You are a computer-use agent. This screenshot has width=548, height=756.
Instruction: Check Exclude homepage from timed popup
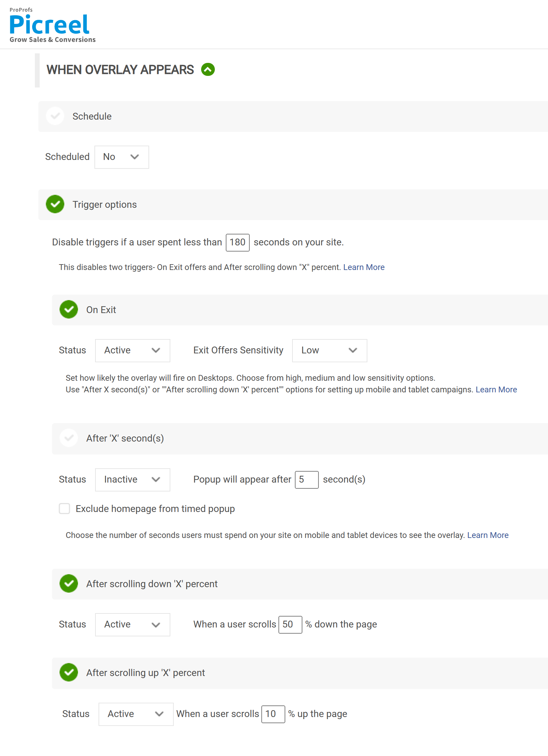coord(64,509)
